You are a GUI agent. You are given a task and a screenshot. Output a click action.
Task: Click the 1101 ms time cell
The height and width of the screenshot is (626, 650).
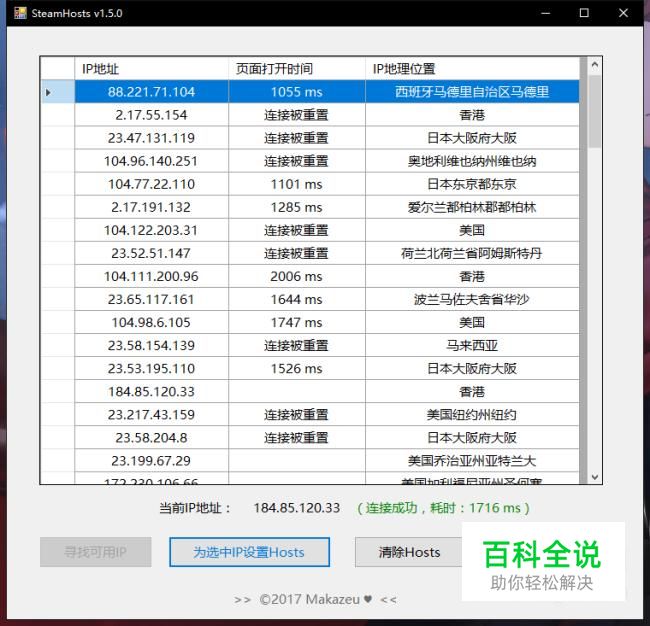point(297,184)
